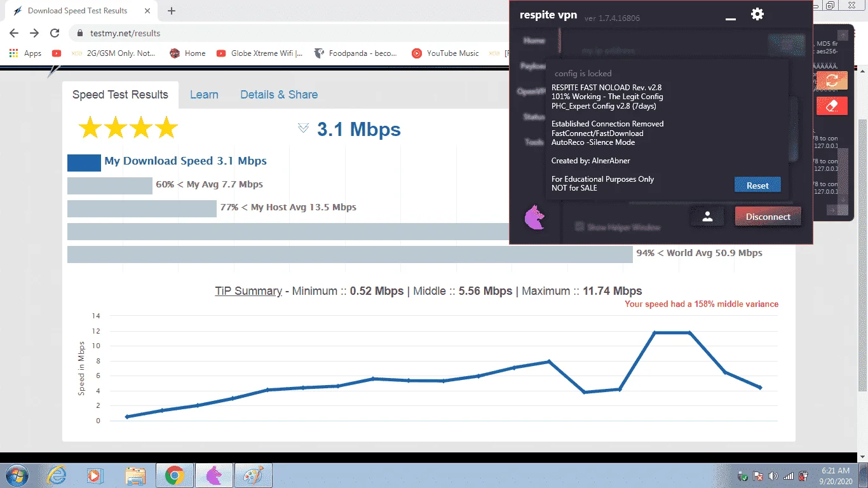Open the Home bookmark
Image resolution: width=868 pixels, height=488 pixels.
click(x=188, y=53)
